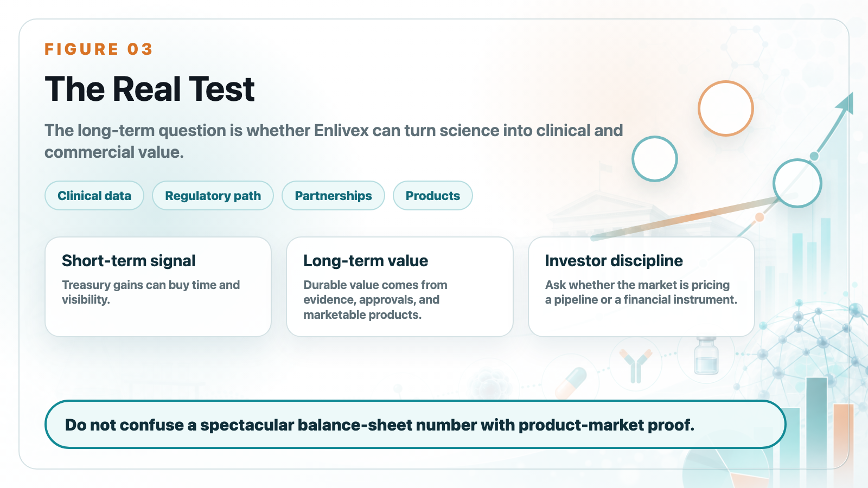The height and width of the screenshot is (488, 868).
Task: Select the Regulatory path pill
Action: 213,196
